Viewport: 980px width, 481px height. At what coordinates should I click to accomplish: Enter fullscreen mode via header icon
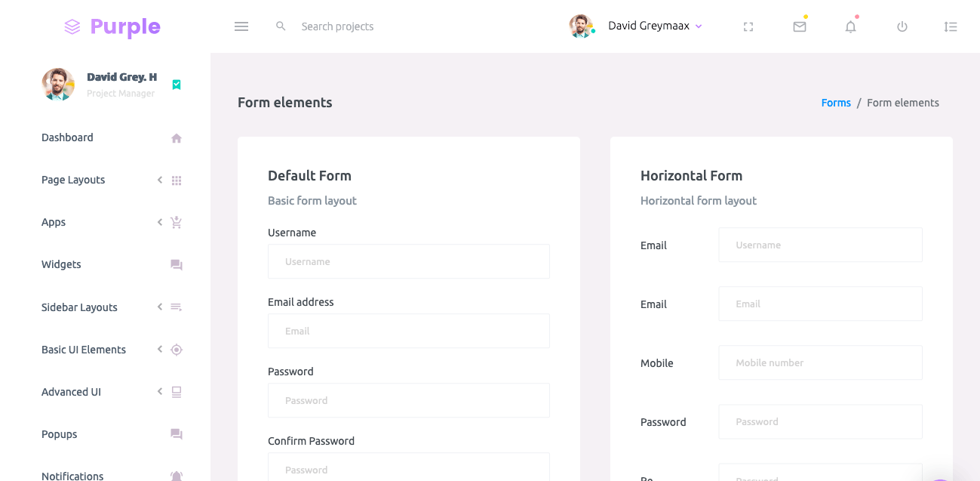(x=748, y=27)
